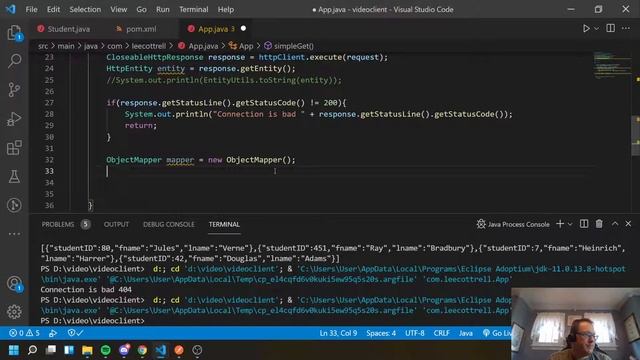The image size is (640, 360).
Task: Click line number 27 in gutter
Action: coord(49,102)
